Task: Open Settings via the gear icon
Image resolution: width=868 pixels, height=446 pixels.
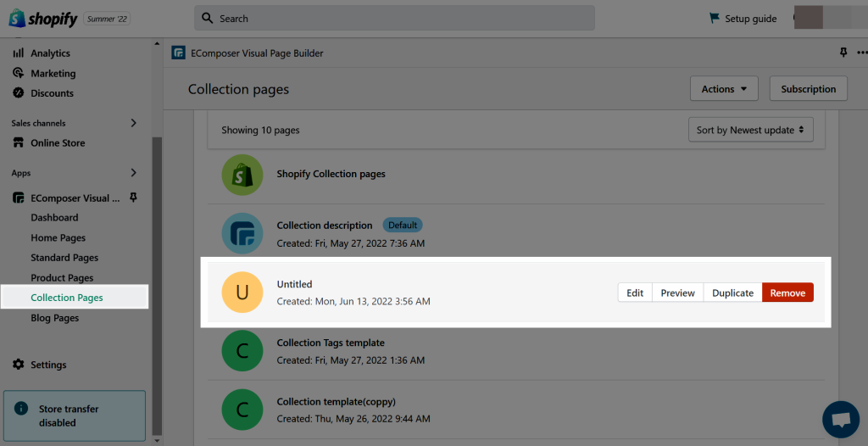Action: click(19, 364)
